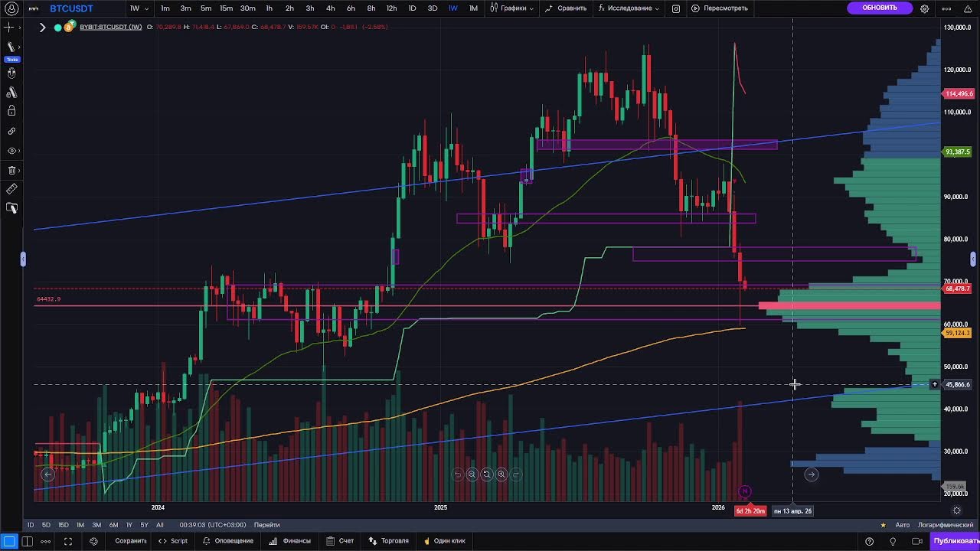
Task: Open time axis settings gear
Action: (956, 510)
